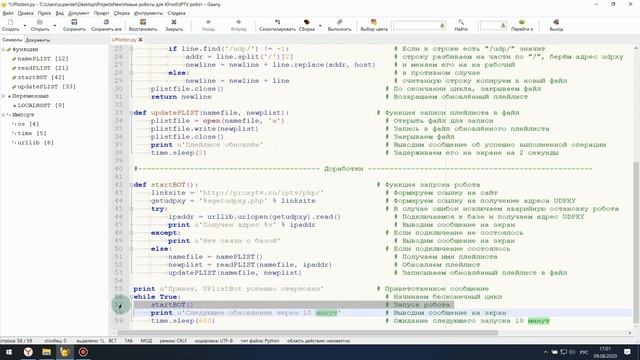Open the Правка menu
Viewport: 640px width, 360px height.
pos(25,13)
